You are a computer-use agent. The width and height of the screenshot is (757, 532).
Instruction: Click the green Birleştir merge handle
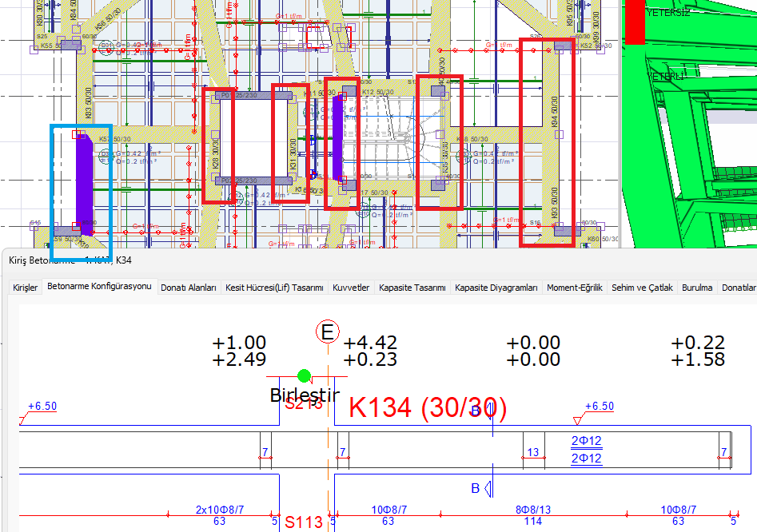[x=304, y=375]
